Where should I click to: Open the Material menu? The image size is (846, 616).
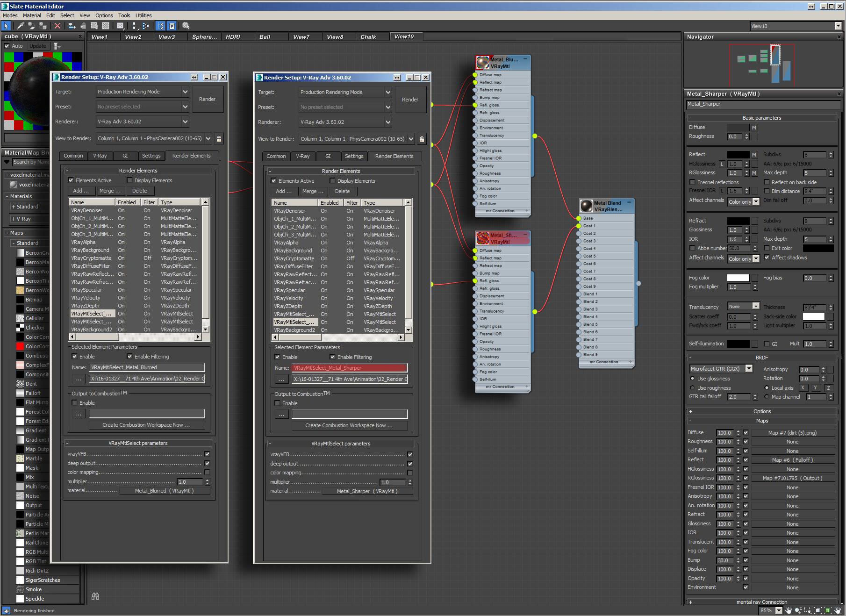(x=32, y=15)
